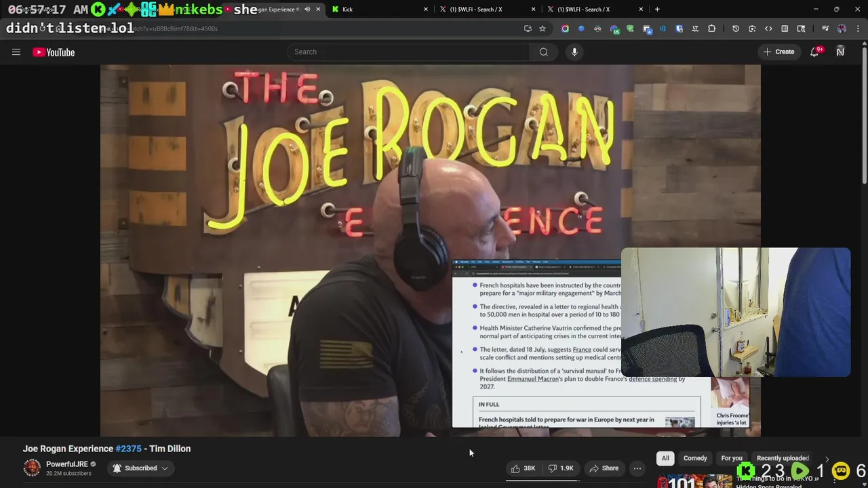Click the install app icon in address bar
Viewport: 868px width, 488px height.
(x=528, y=28)
